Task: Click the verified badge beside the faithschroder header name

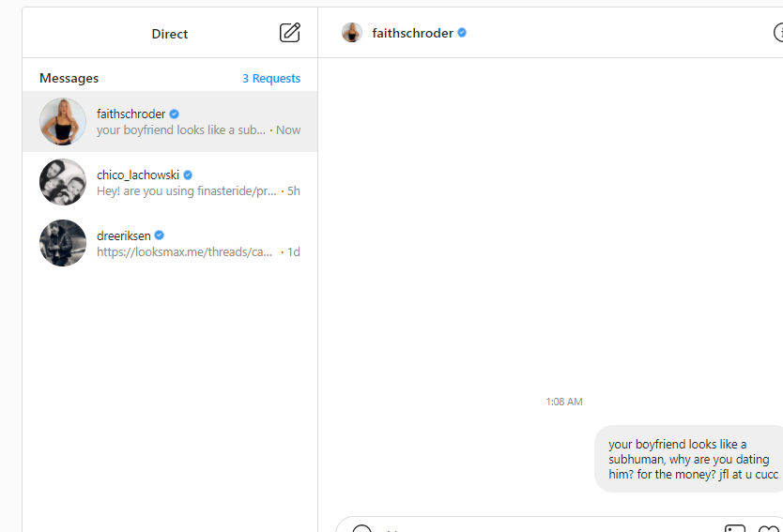Action: click(462, 33)
